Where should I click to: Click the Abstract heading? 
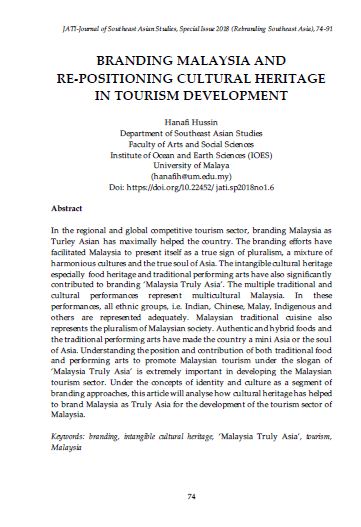point(67,208)
